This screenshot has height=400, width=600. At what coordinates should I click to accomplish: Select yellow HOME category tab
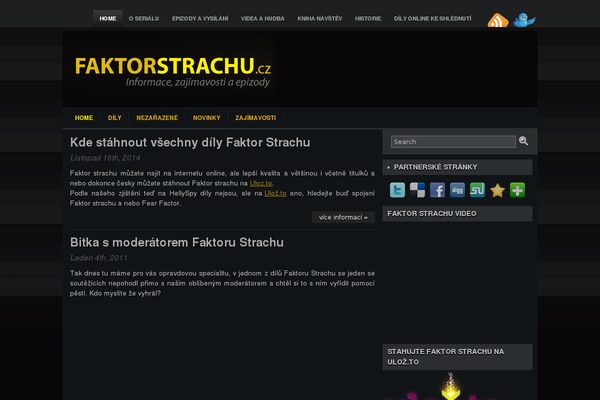pyautogui.click(x=84, y=118)
